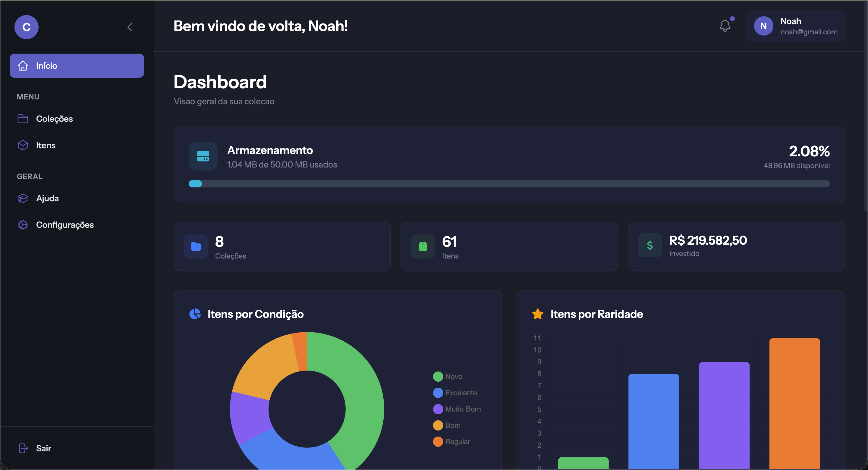The width and height of the screenshot is (868, 470).
Task: Open the Noah profile area
Action: point(796,26)
